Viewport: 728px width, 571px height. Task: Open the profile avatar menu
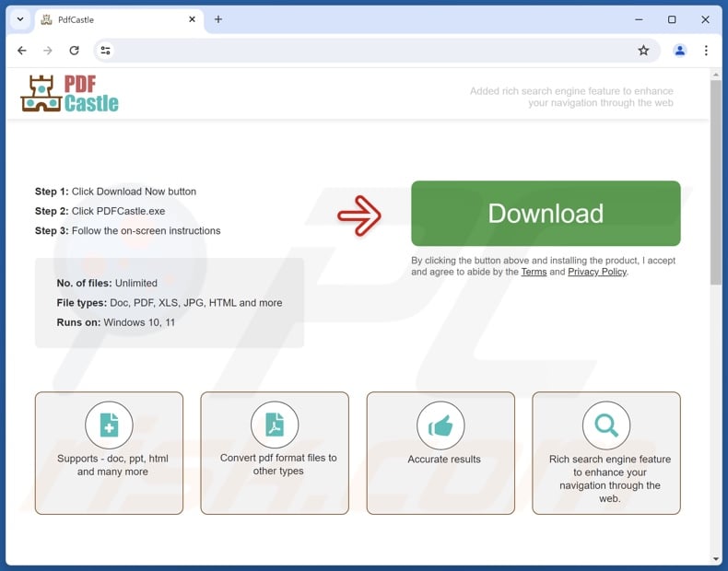(680, 51)
